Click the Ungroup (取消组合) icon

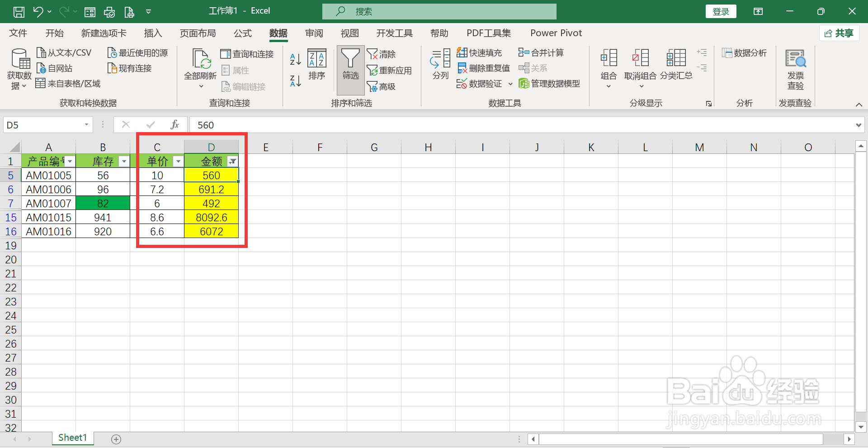point(640,58)
